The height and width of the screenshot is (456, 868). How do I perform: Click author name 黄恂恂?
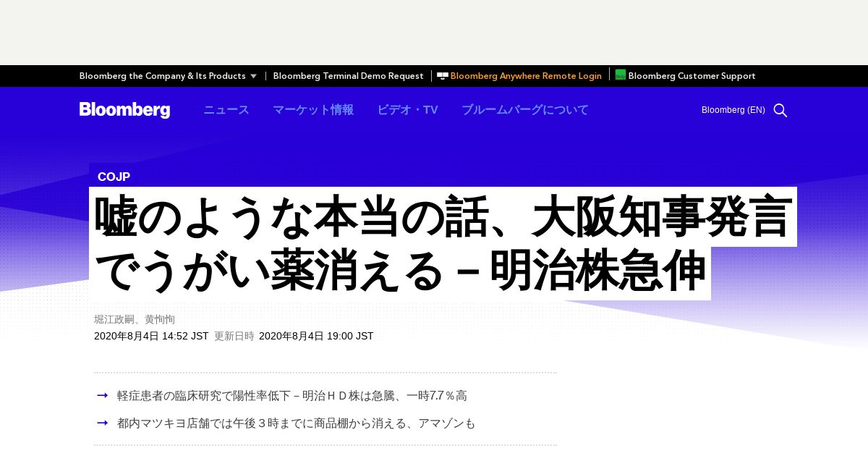click(x=160, y=319)
